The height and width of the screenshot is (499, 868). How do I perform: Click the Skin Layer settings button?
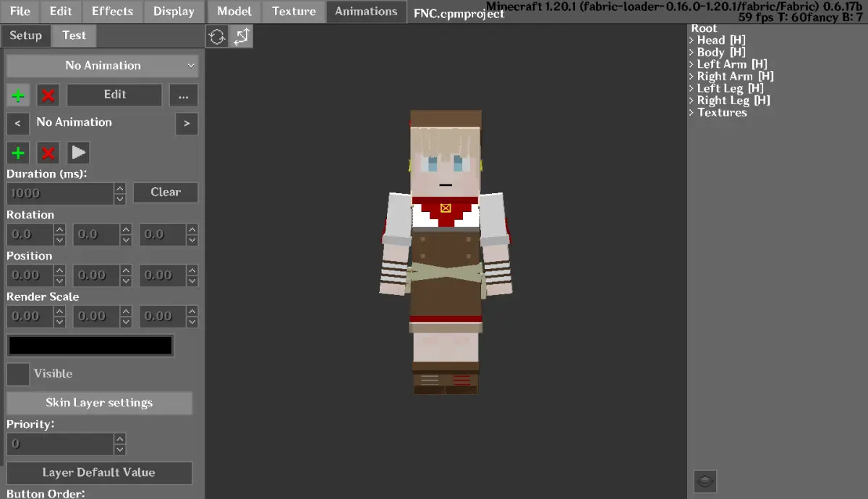pyautogui.click(x=99, y=403)
